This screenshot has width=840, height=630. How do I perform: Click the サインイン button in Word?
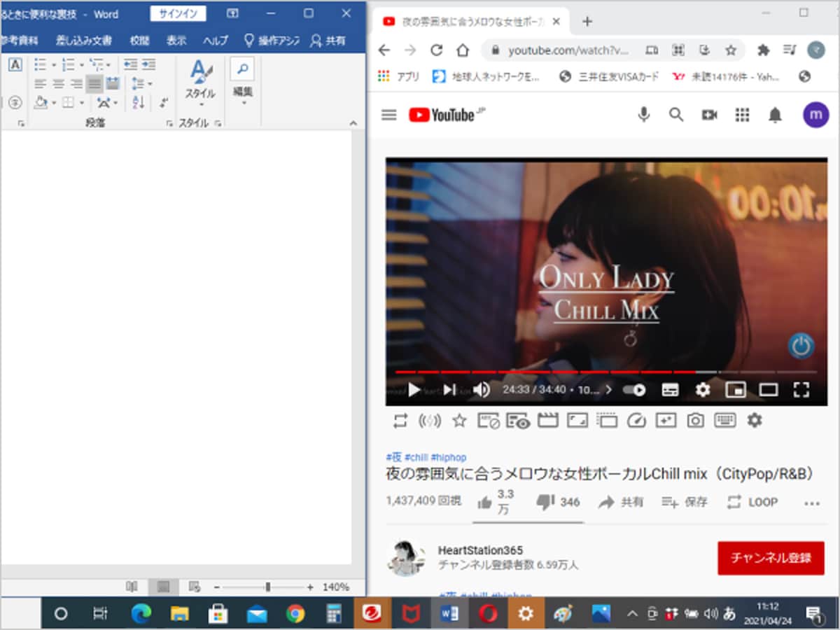coord(178,13)
